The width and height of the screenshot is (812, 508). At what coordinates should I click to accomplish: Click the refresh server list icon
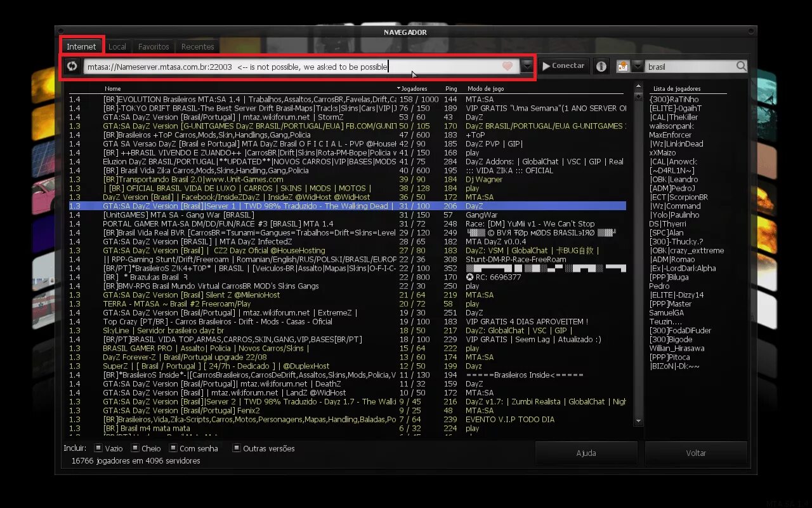[72, 66]
